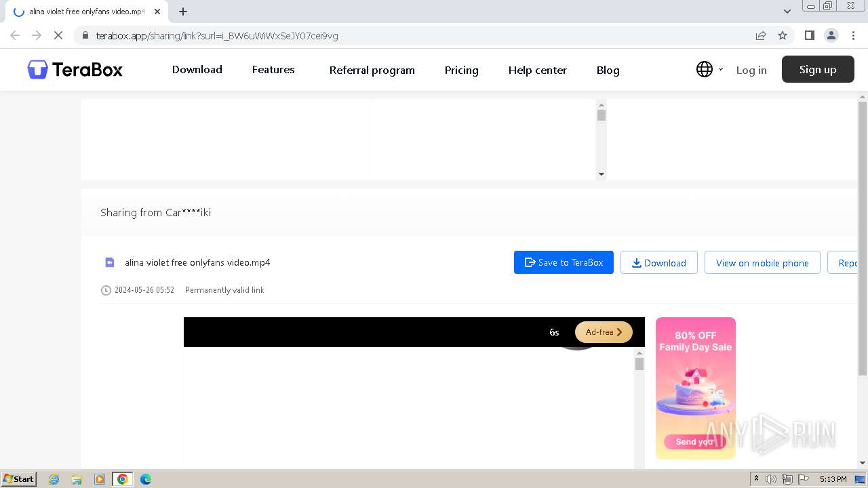Open Internet Explorer from taskbar
This screenshot has height=488, width=868.
[x=54, y=479]
